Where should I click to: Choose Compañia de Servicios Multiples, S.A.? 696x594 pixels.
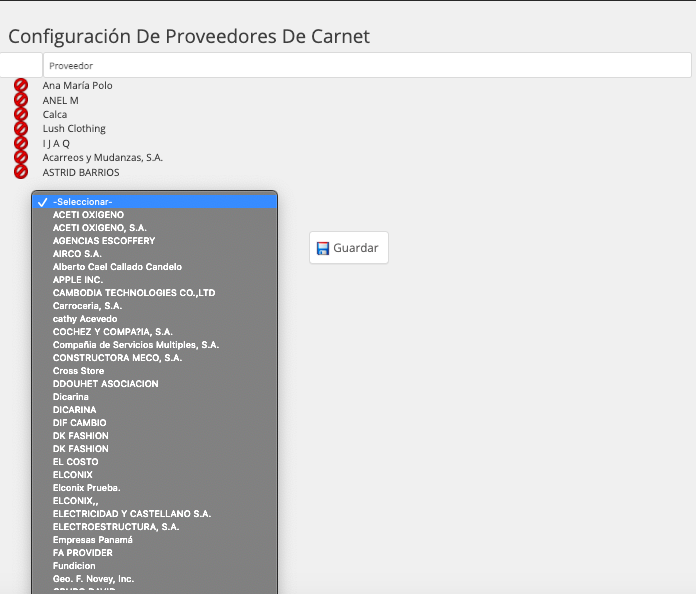click(154, 345)
